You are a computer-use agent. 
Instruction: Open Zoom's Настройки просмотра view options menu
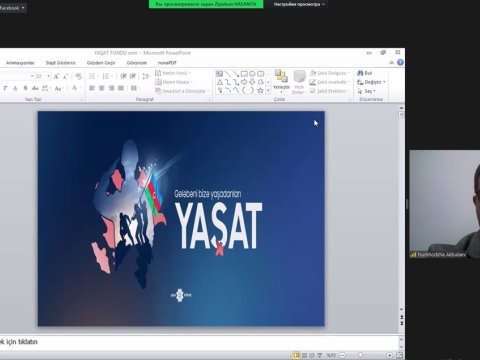299,4
